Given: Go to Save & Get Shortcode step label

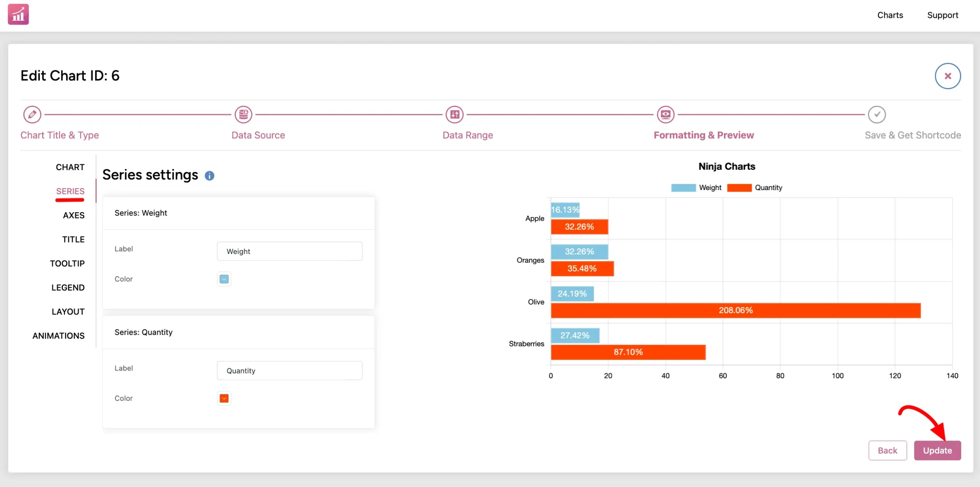Looking at the screenshot, I should 913,135.
